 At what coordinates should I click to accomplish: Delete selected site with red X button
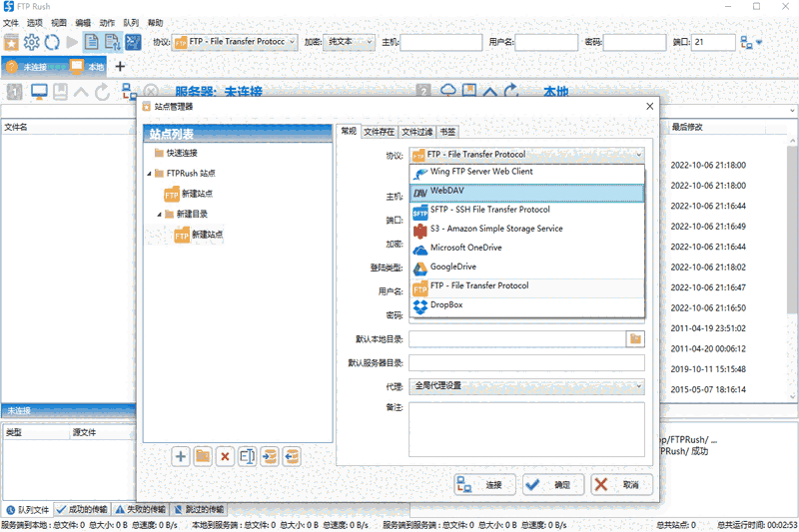225,457
